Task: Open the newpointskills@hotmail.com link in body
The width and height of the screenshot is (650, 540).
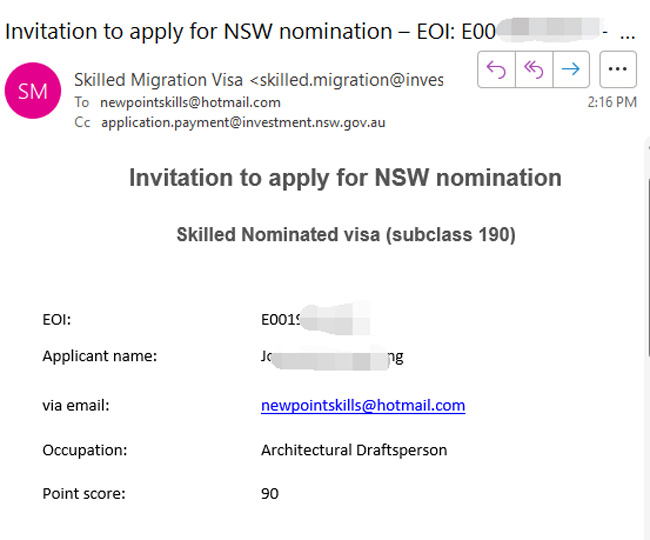Action: [363, 405]
